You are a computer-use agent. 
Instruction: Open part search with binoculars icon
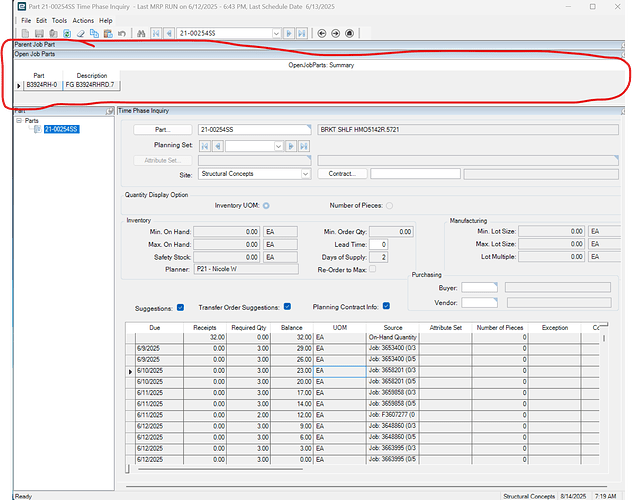pyautogui.click(x=141, y=33)
